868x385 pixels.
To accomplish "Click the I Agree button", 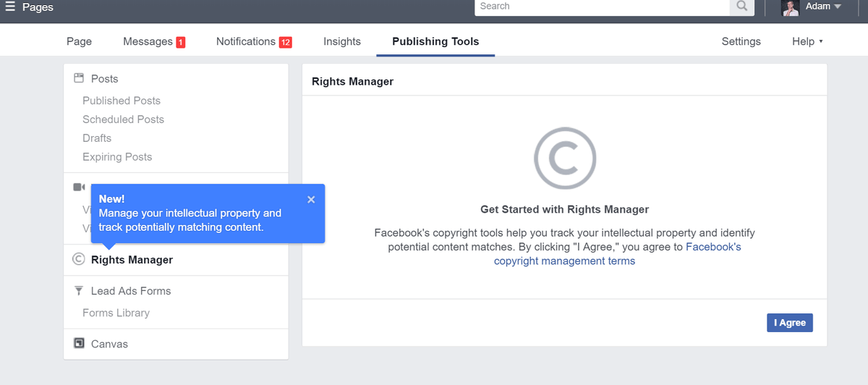I will [790, 323].
